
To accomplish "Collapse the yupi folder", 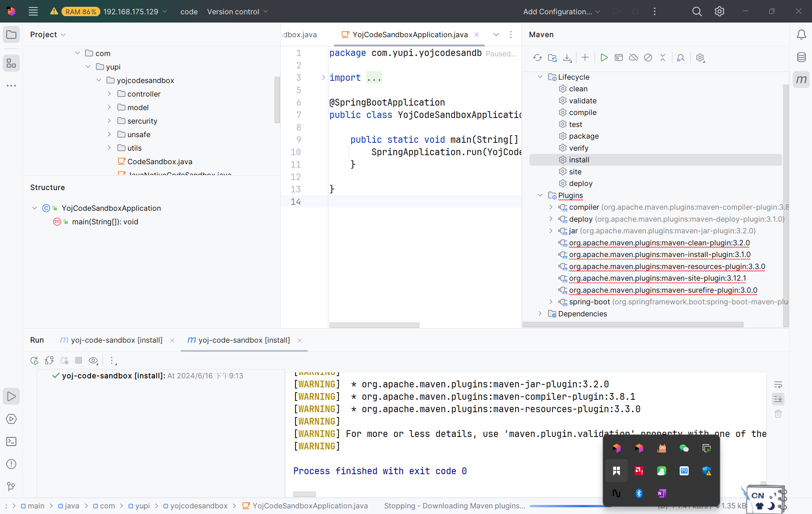I will click(x=88, y=67).
